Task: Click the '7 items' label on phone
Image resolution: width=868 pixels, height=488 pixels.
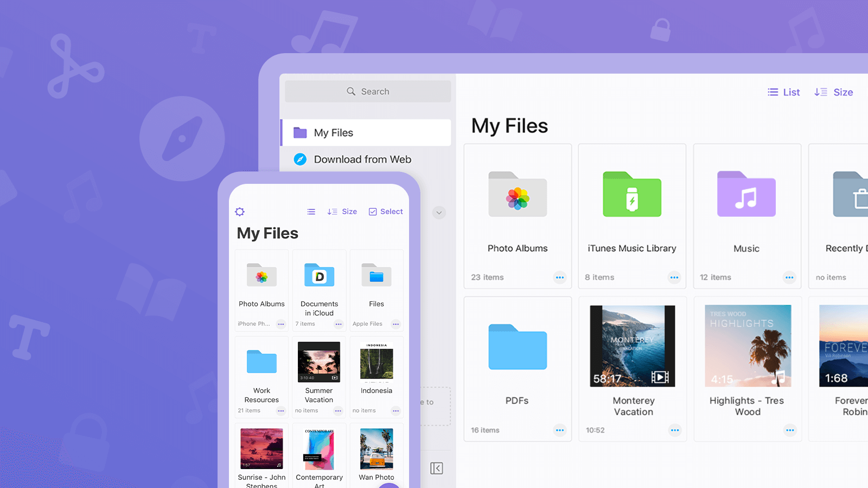Action: click(305, 324)
